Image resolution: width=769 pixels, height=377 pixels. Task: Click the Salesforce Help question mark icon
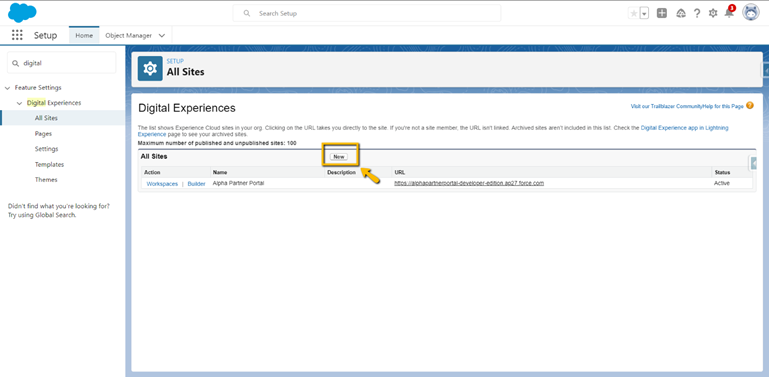[x=697, y=14]
